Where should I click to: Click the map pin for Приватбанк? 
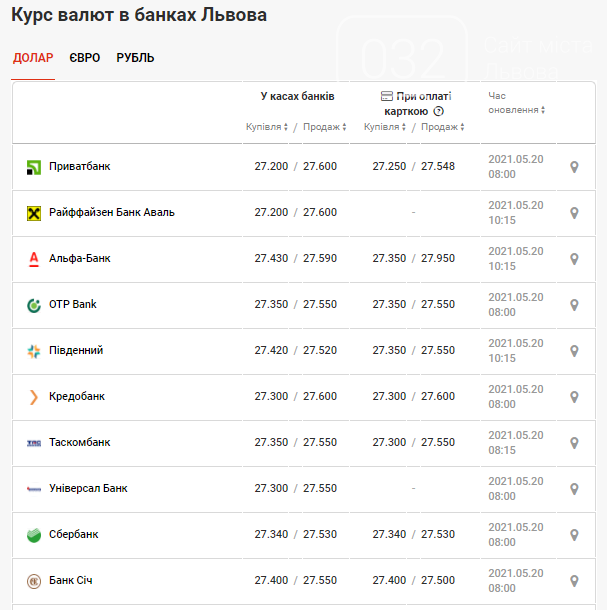pyautogui.click(x=574, y=167)
